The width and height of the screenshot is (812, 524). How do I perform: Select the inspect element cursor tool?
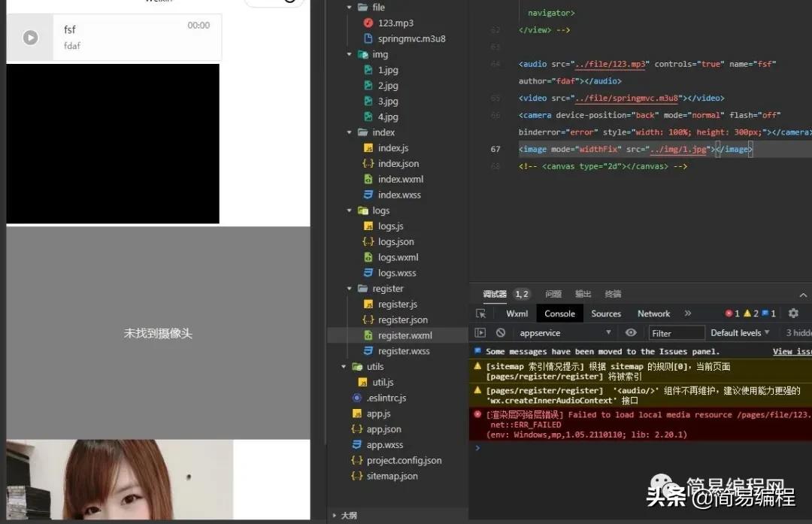(x=480, y=313)
